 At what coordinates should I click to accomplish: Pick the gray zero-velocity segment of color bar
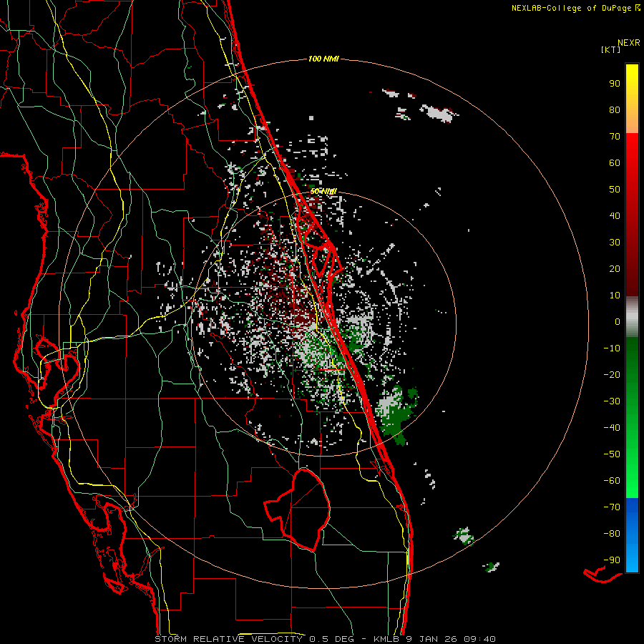[632, 317]
